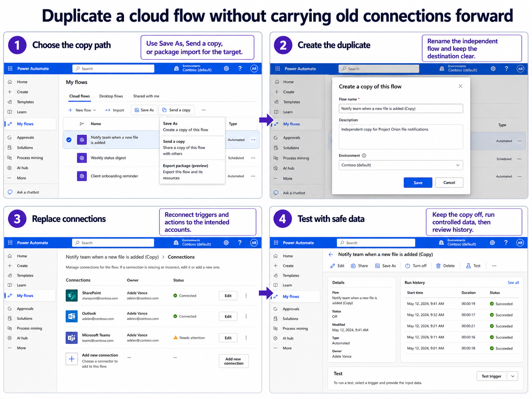Viewport: 532px width, 399px height.
Task: Open the See all run history link
Action: 513,283
